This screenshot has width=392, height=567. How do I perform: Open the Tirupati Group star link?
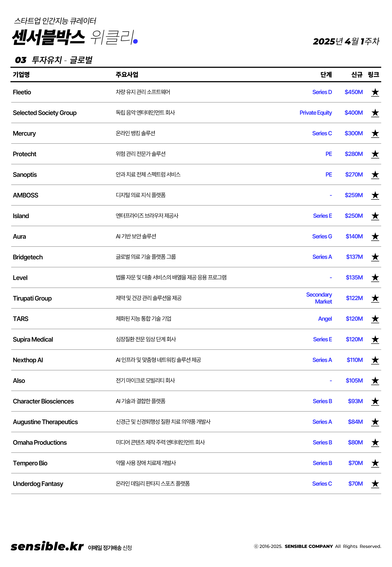point(375,298)
